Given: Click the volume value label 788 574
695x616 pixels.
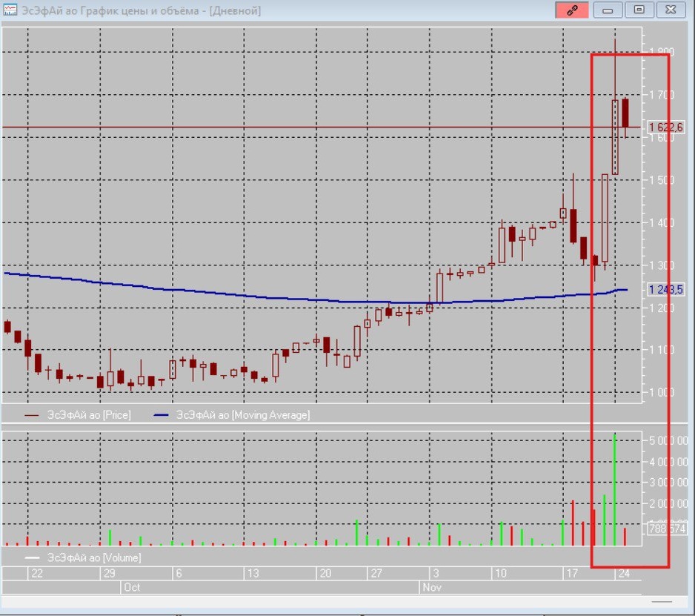Looking at the screenshot, I should pos(667,529).
